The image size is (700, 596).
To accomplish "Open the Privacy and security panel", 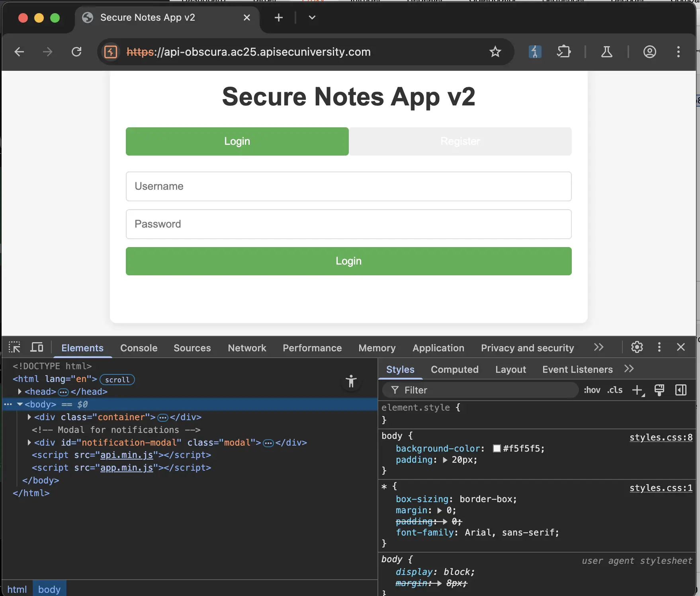I will click(527, 348).
